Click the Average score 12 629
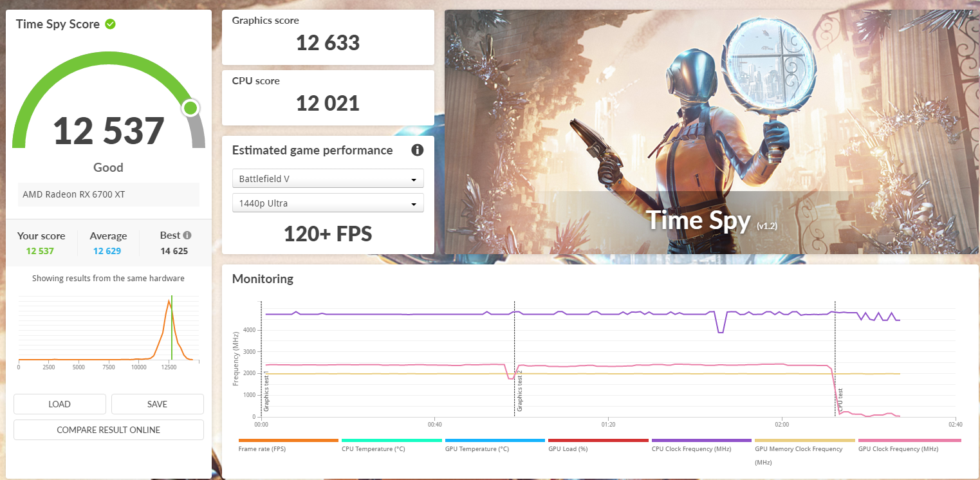Viewport: 980px width, 480px height. [107, 251]
